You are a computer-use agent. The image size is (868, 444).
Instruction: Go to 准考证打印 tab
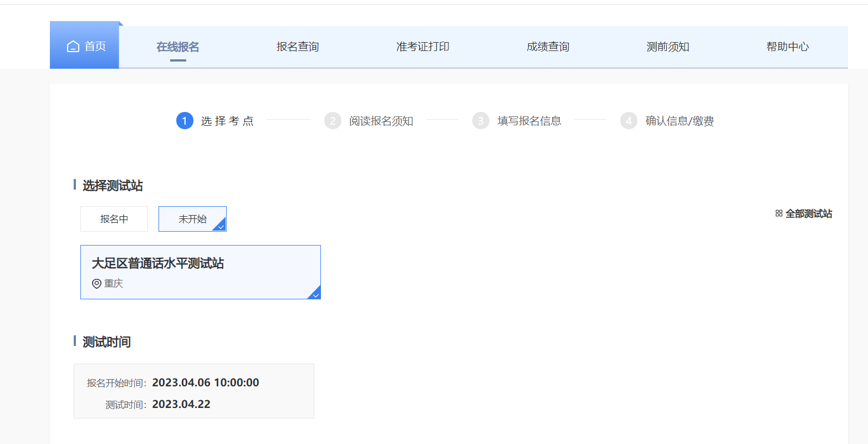(423, 47)
